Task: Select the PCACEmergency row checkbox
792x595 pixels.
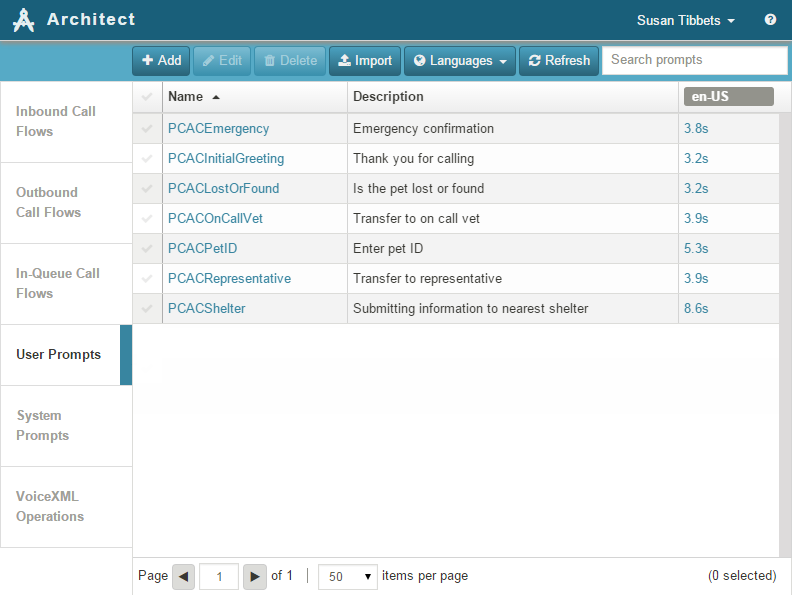Action: tap(148, 129)
